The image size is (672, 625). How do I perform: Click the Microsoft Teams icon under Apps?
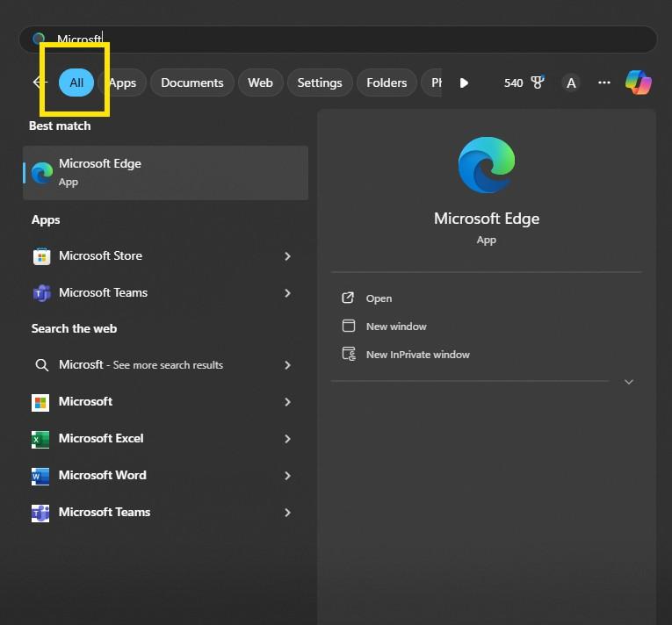[41, 293]
